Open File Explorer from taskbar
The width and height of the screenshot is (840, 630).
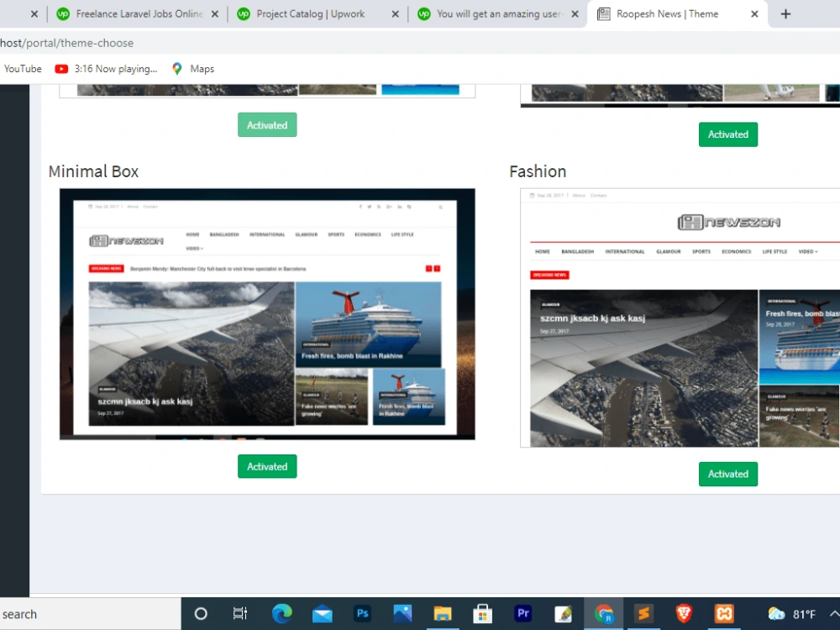(443, 614)
